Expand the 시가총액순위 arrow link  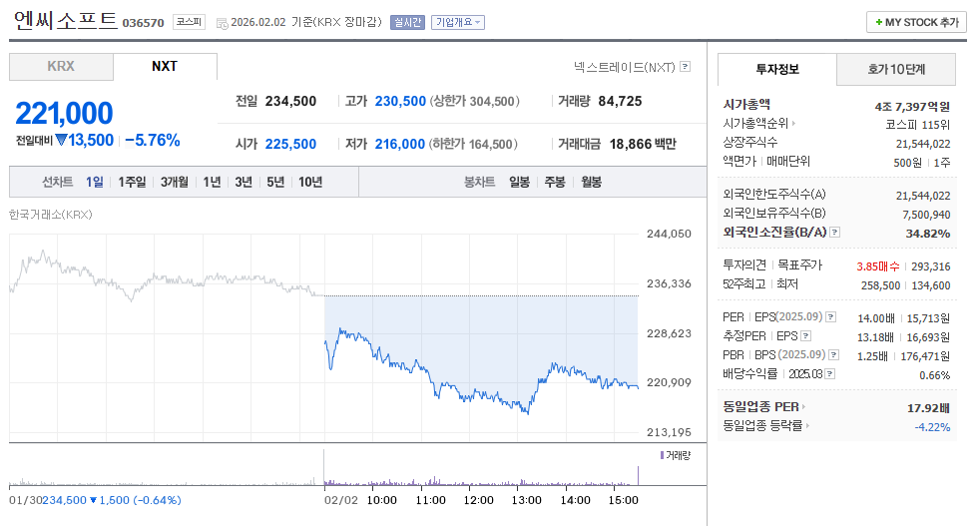[793, 124]
